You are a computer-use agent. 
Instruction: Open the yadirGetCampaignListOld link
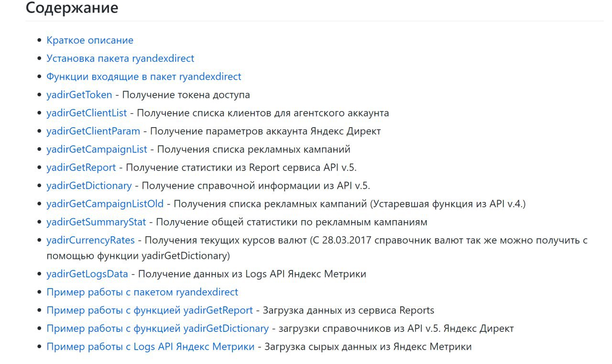tap(105, 203)
